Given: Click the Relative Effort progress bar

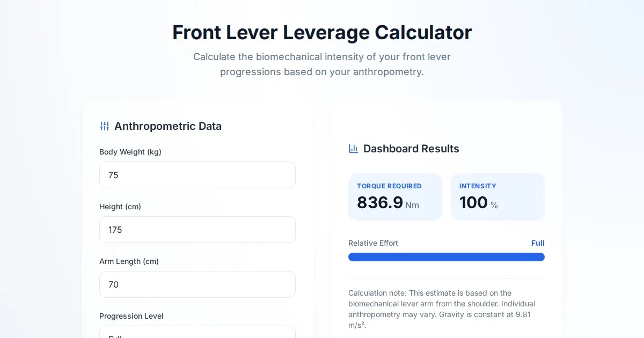Looking at the screenshot, I should tap(446, 257).
